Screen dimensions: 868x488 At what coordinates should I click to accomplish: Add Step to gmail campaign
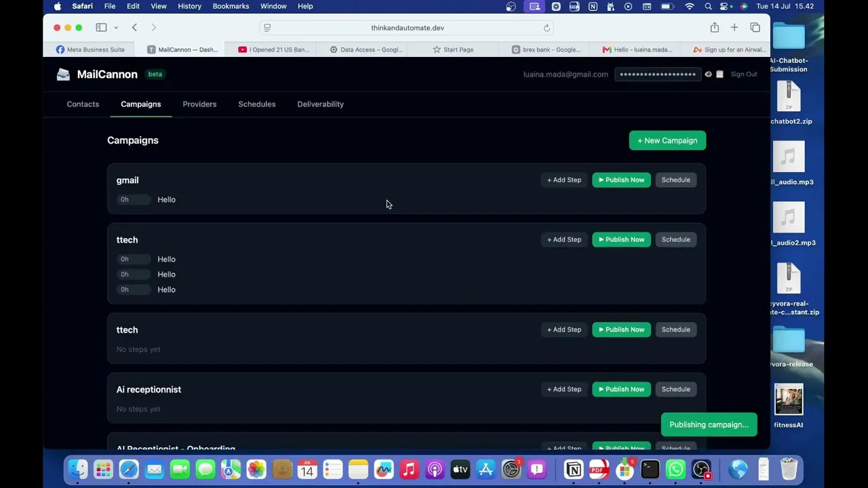point(564,180)
